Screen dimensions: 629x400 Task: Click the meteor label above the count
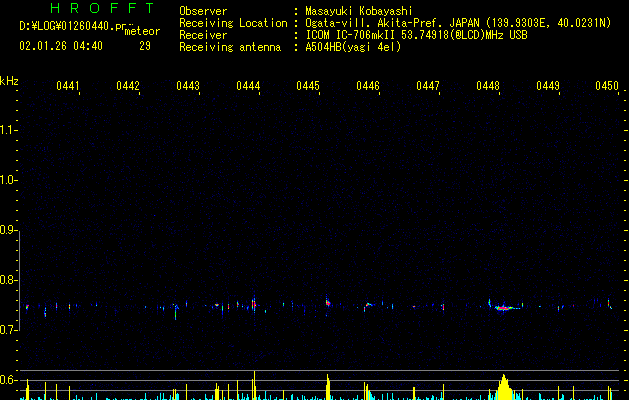(142, 31)
